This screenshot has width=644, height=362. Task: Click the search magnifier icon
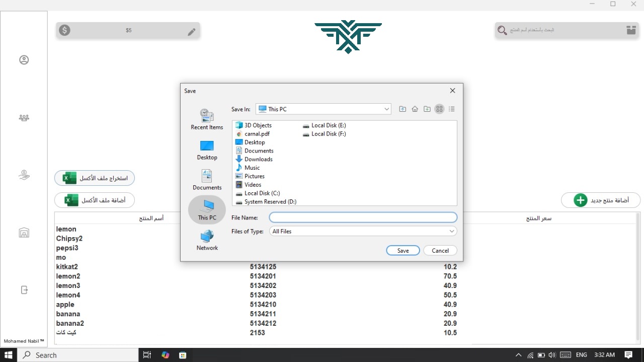tap(502, 31)
